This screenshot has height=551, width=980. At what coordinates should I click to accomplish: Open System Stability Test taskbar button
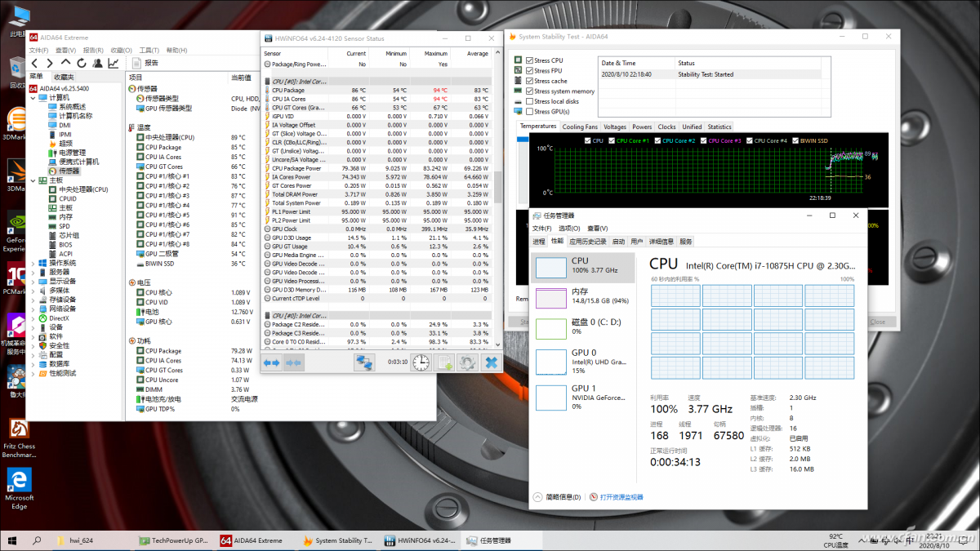(x=336, y=540)
